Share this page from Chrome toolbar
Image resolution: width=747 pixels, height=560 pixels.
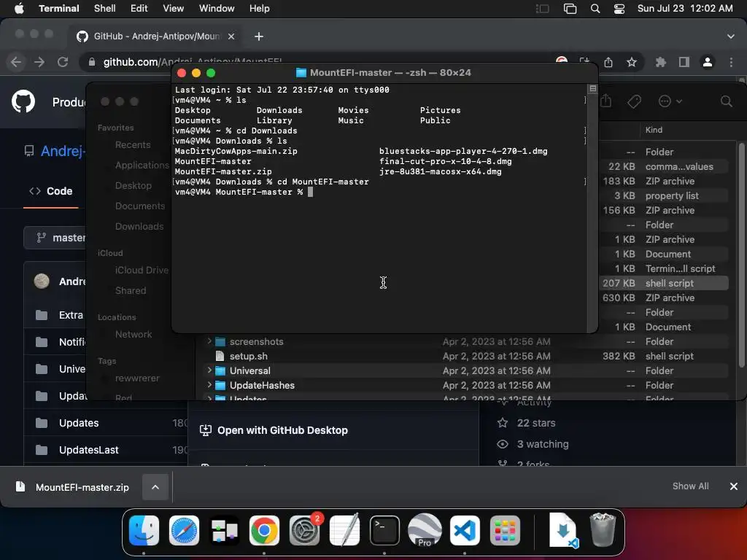608,62
